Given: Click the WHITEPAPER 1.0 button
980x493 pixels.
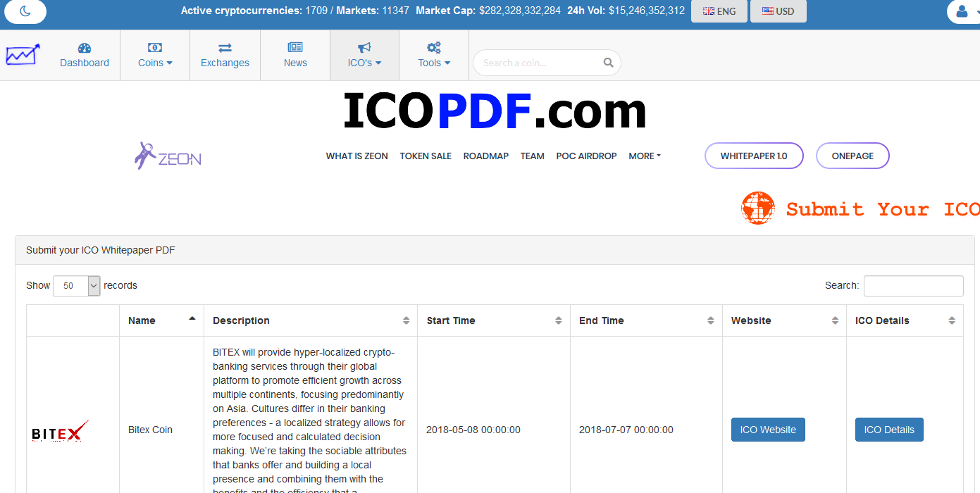Looking at the screenshot, I should [x=754, y=156].
